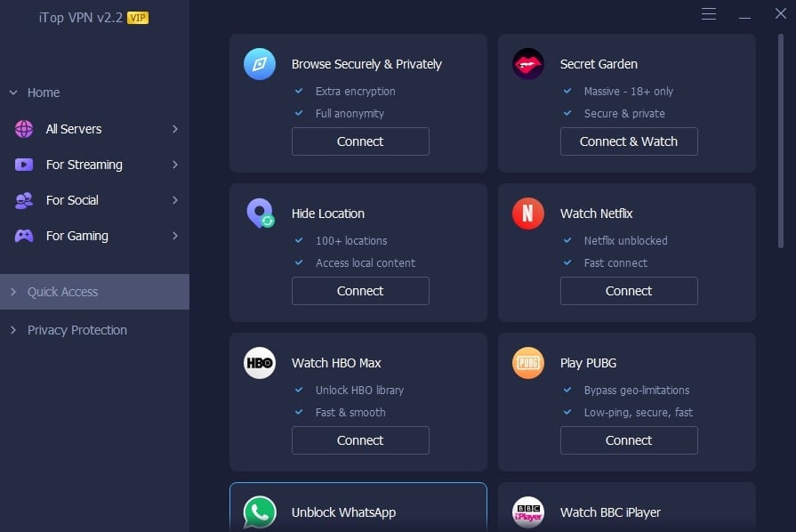Image resolution: width=796 pixels, height=532 pixels.
Task: Click the Extra encryption text
Action: [x=356, y=92]
